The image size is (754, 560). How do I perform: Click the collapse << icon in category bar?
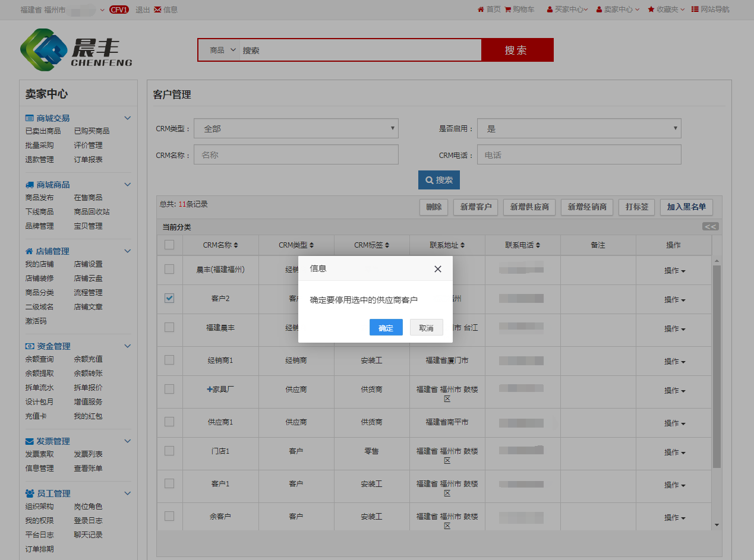click(x=710, y=226)
